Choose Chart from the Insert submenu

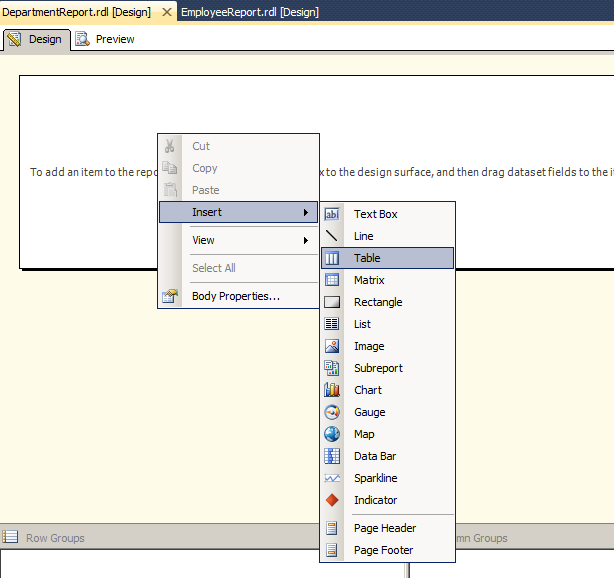pos(387,390)
